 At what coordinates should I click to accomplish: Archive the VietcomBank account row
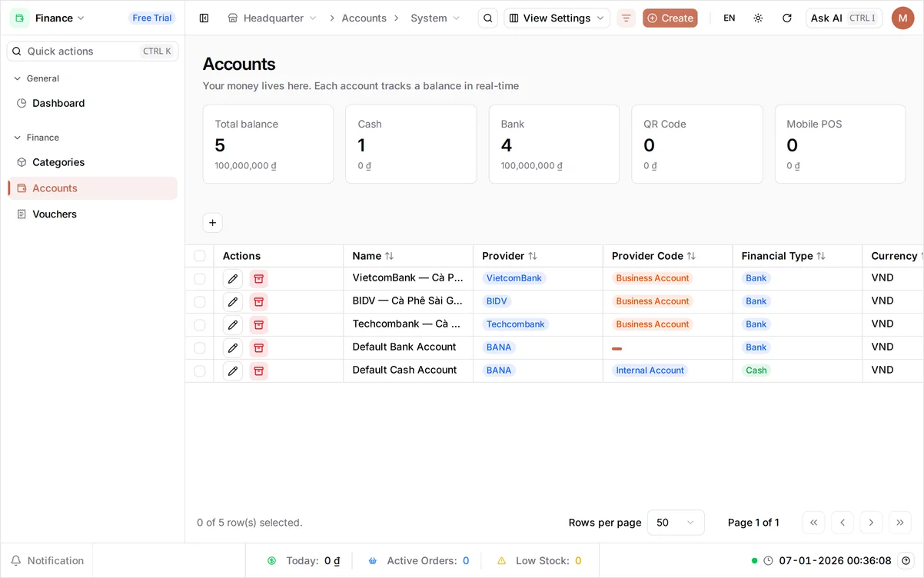(259, 278)
